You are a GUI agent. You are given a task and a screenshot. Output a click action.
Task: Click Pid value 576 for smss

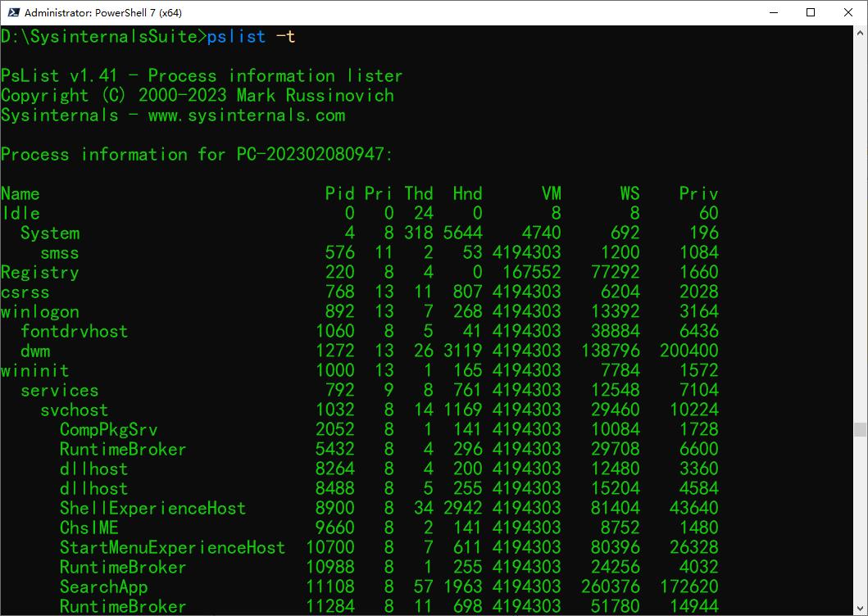point(339,253)
